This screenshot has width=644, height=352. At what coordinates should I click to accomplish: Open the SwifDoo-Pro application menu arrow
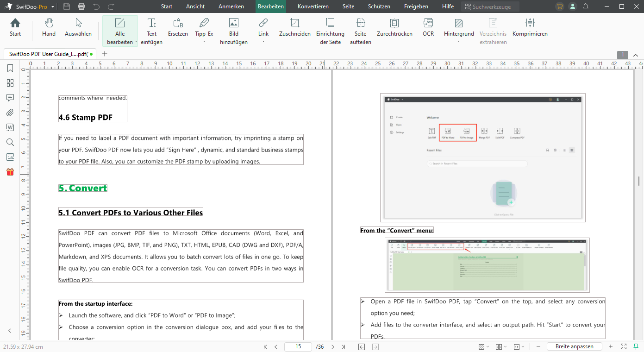tap(53, 6)
